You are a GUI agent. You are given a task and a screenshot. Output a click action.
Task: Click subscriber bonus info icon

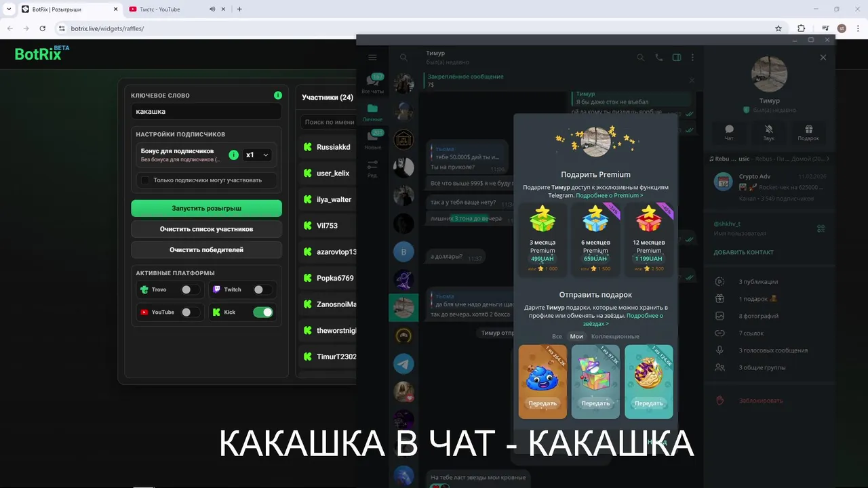[233, 155]
